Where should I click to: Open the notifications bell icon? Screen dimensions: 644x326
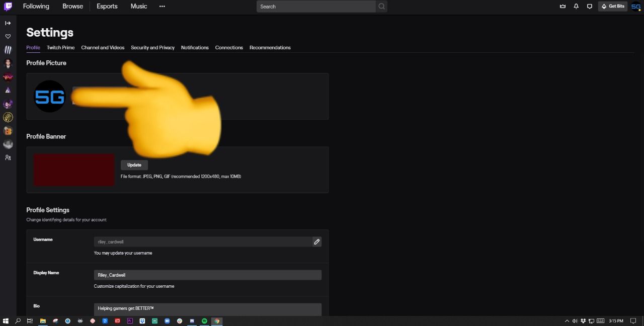[x=576, y=7]
